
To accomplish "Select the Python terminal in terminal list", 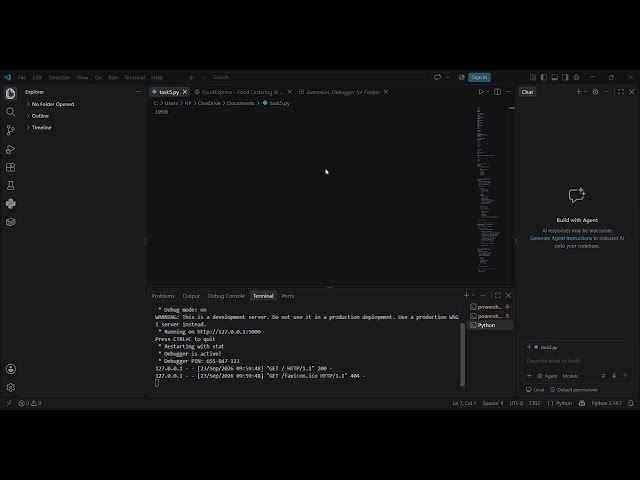I will (x=490, y=325).
